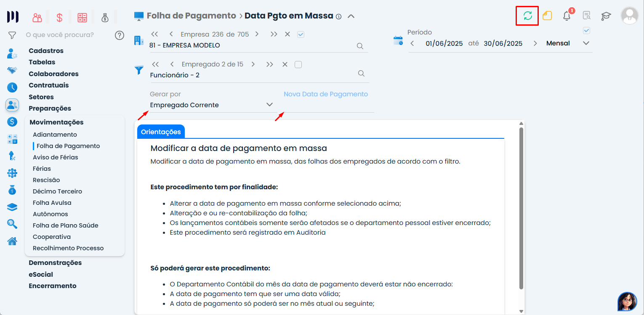
Task: Open the employee search magnifier icon
Action: (x=361, y=73)
